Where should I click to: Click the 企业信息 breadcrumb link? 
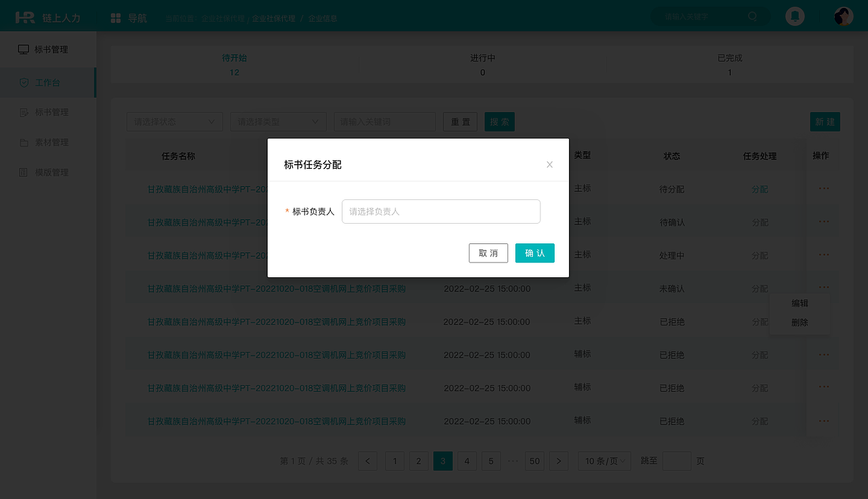323,19
